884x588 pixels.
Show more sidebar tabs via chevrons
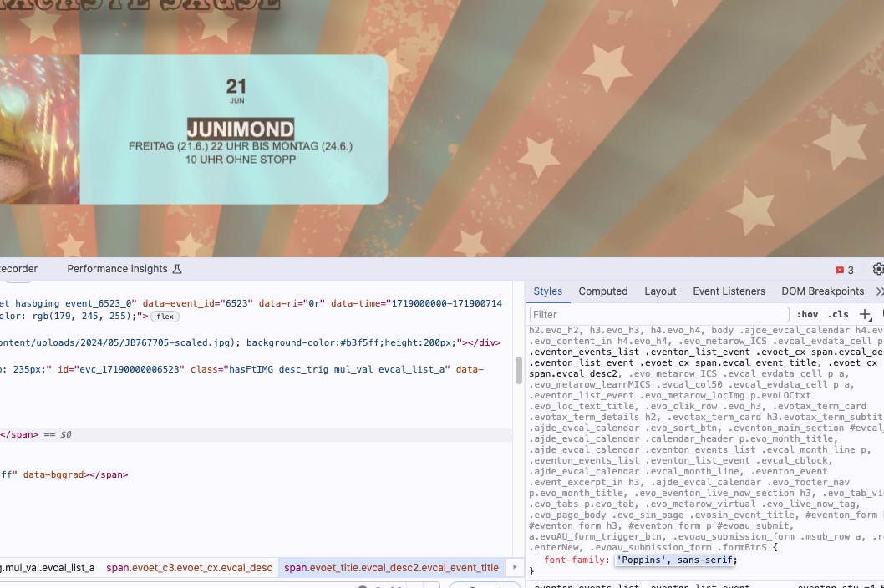pos(879,291)
